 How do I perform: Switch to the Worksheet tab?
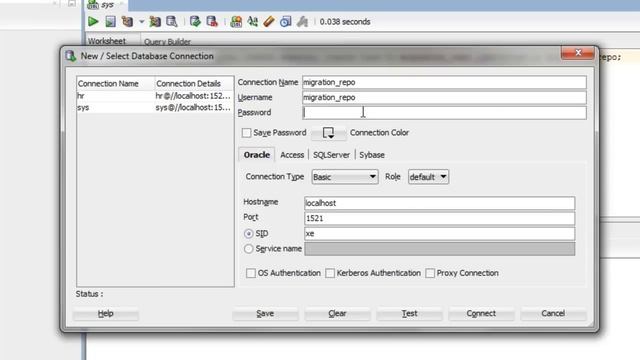[107, 41]
